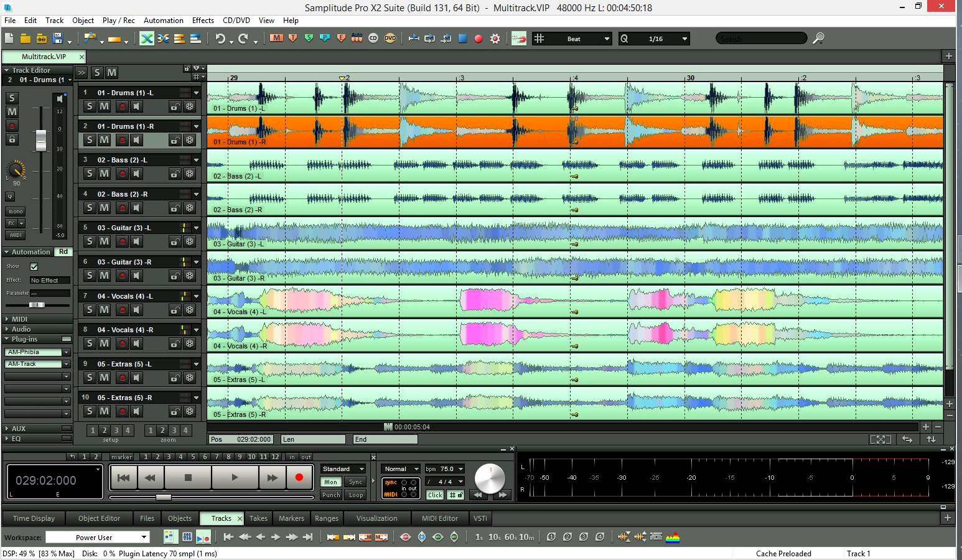Click the blue square icon in the top toolbar

click(x=462, y=39)
